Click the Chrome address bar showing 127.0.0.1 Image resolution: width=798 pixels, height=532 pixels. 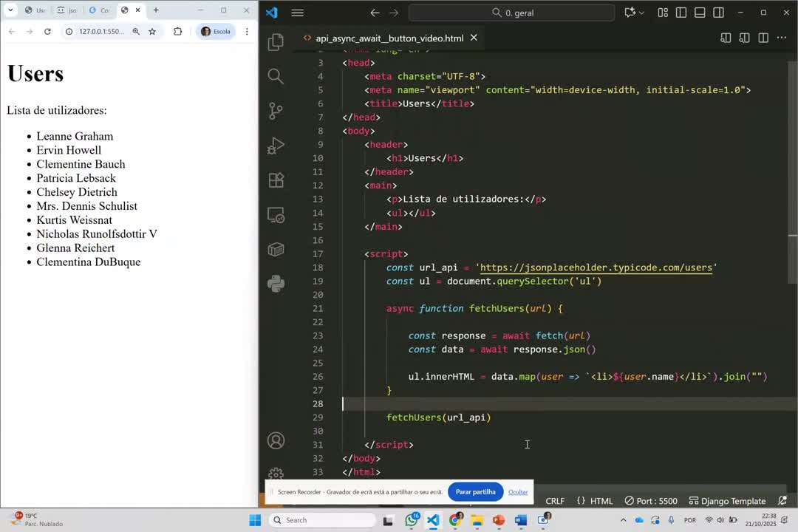102,32
